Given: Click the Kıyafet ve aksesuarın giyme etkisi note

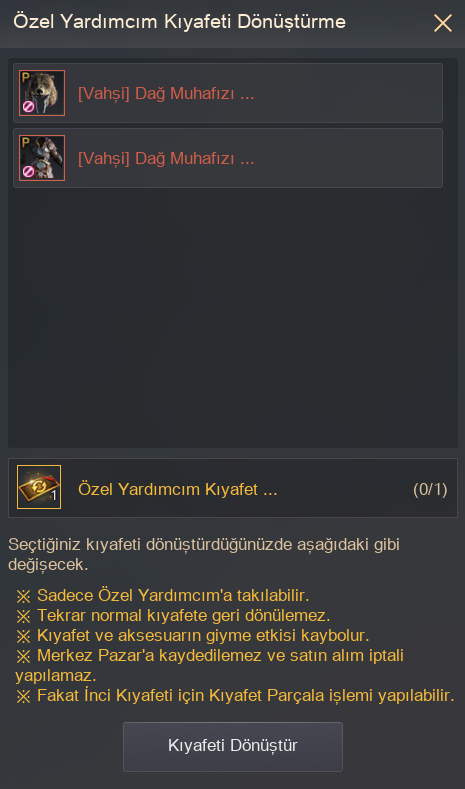Looking at the screenshot, I should click(x=193, y=636).
